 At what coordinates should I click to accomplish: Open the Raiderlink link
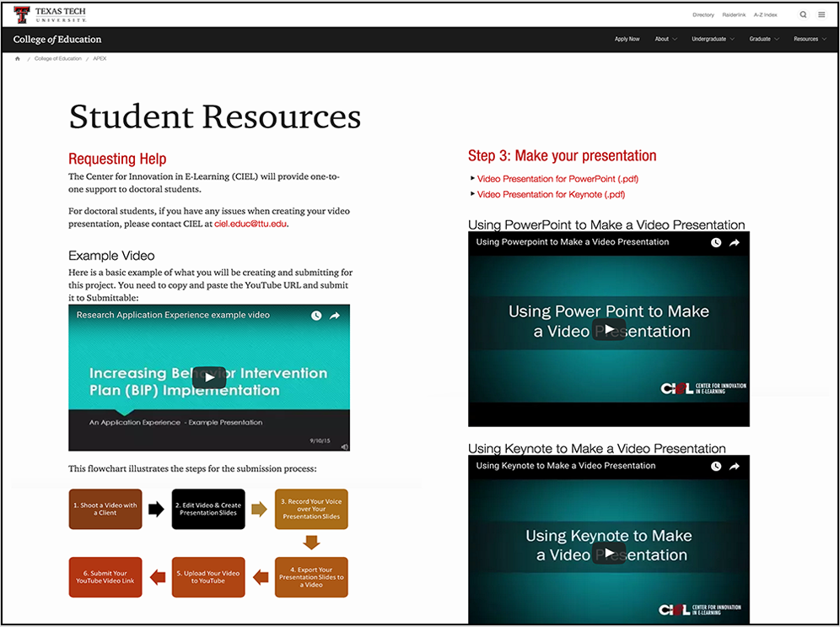734,15
